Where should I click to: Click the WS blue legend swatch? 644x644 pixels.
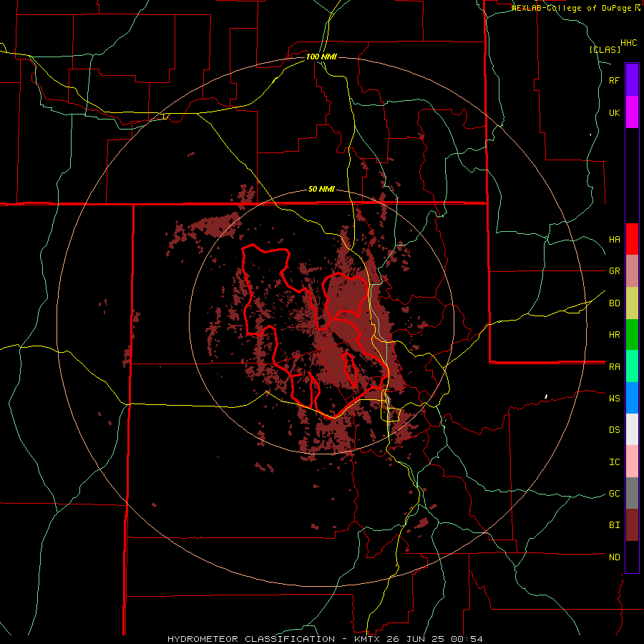pyautogui.click(x=632, y=398)
